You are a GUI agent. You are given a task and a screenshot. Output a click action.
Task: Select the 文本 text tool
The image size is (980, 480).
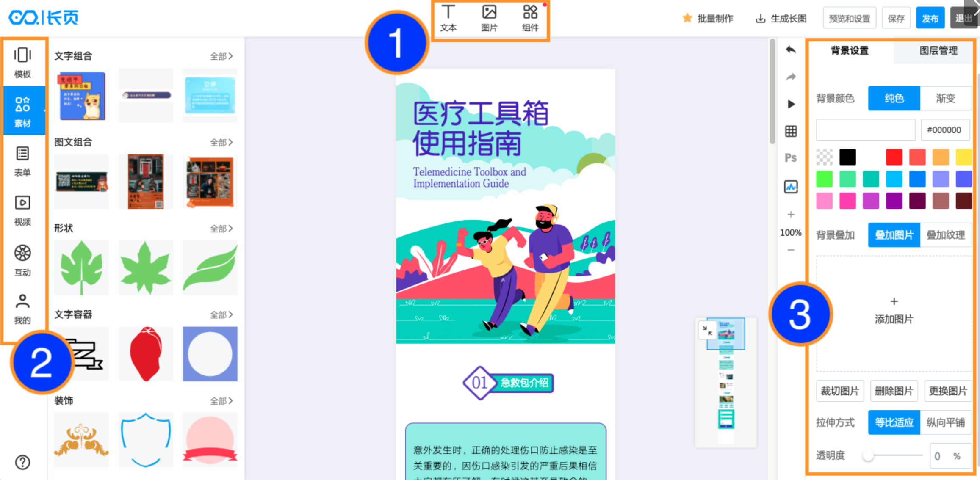click(448, 19)
